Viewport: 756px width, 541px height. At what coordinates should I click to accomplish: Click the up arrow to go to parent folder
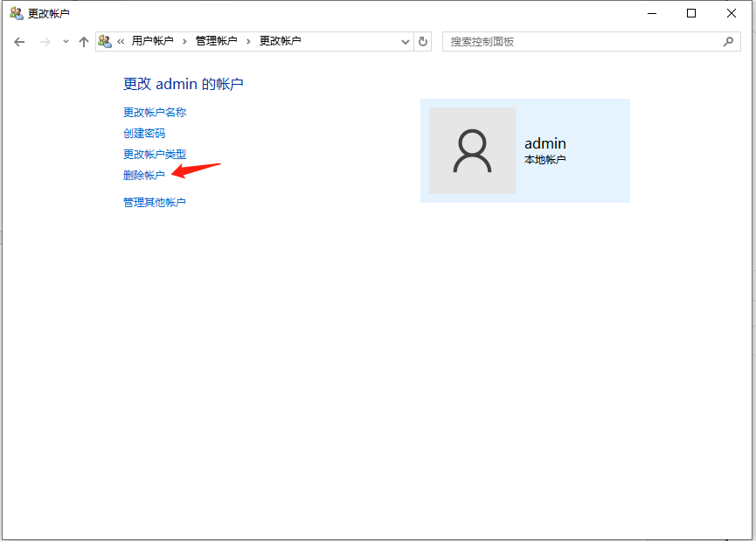[x=84, y=40]
